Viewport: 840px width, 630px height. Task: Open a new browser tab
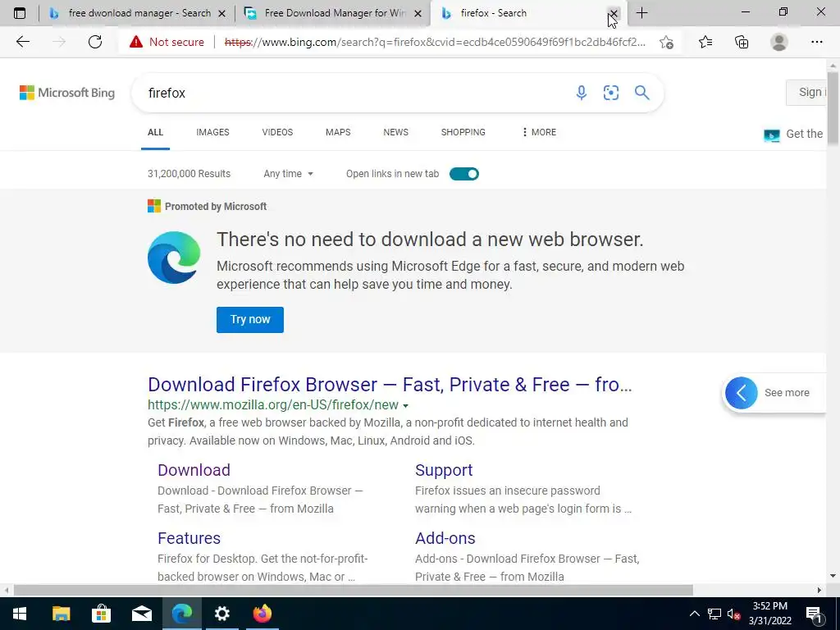coord(641,13)
